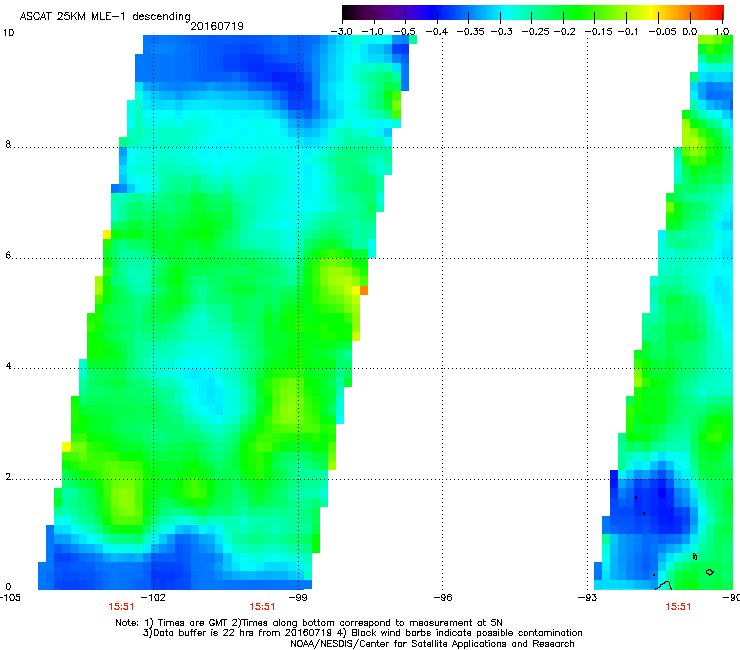The image size is (740, 650).
Task: Click the black coastline outline at bottom right
Action: point(664,586)
